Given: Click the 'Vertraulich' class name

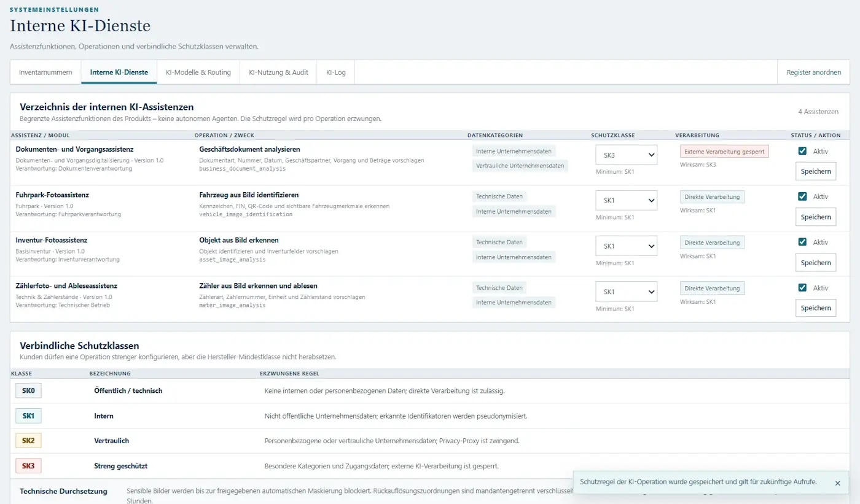Looking at the screenshot, I should (x=112, y=441).
